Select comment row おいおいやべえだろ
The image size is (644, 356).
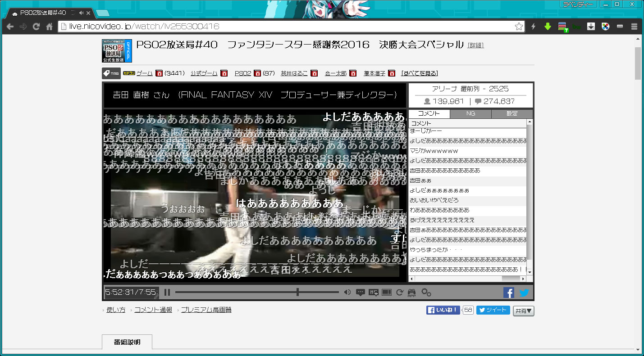click(x=467, y=200)
